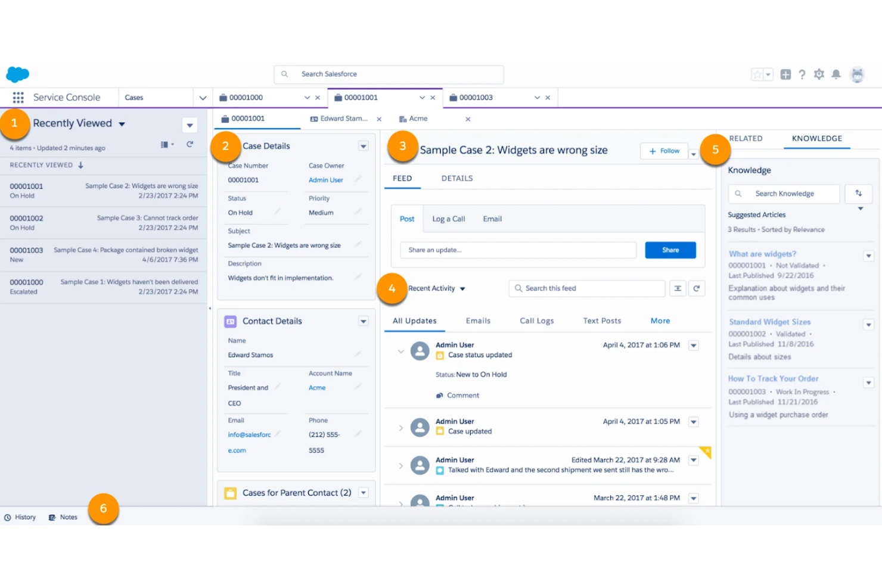This screenshot has width=882, height=588.
Task: Open Help using the question mark icon
Action: pyautogui.click(x=802, y=74)
